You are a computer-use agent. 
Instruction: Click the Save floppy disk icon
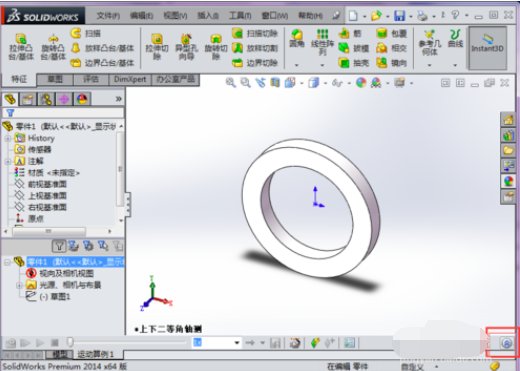(x=400, y=15)
